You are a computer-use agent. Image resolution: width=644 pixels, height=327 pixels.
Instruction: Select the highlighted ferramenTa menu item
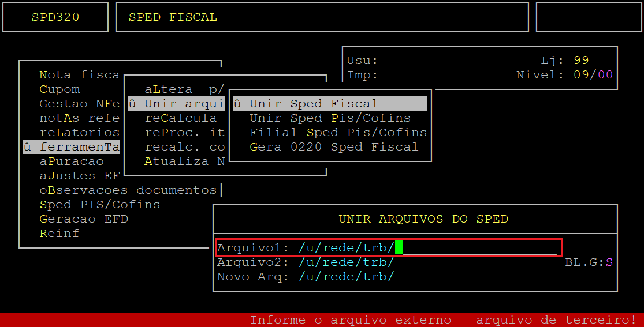[x=72, y=147]
